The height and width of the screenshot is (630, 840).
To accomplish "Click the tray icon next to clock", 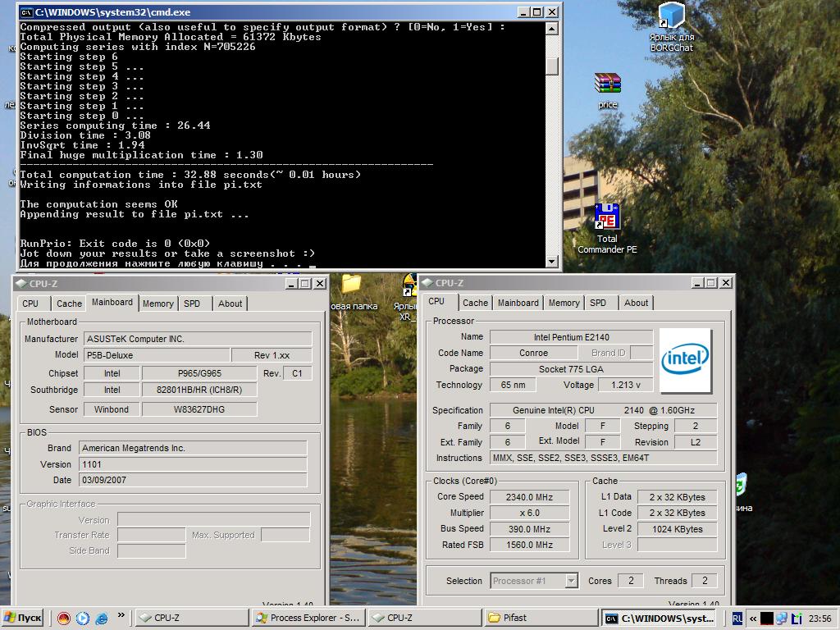I will (x=797, y=619).
